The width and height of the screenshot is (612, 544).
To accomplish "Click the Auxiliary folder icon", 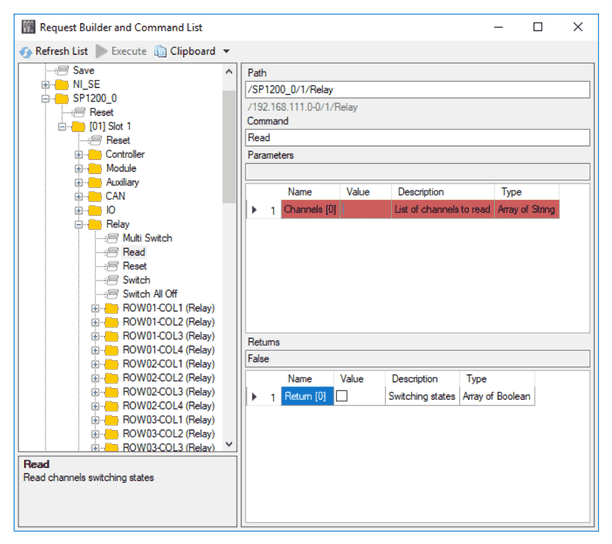I will (x=95, y=182).
